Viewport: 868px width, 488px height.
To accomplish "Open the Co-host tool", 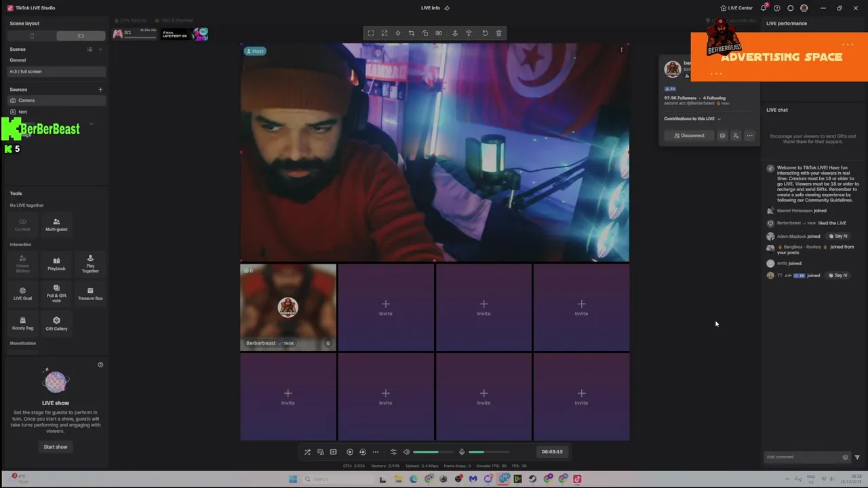I will click(22, 225).
